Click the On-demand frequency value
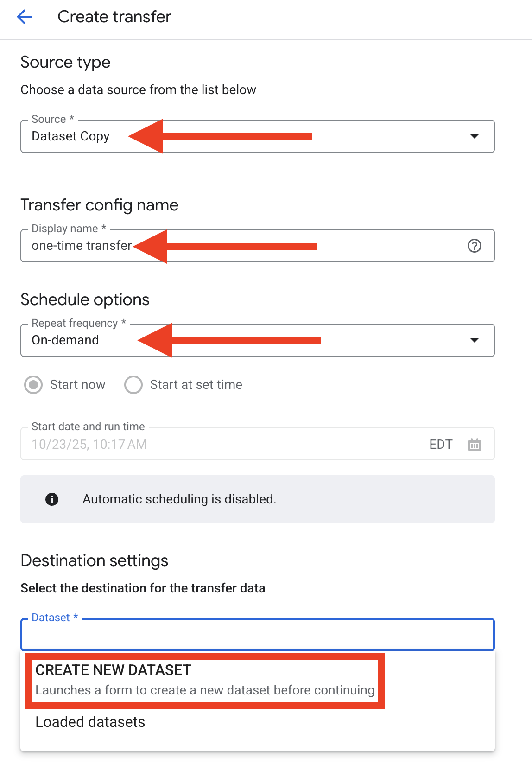 point(65,340)
